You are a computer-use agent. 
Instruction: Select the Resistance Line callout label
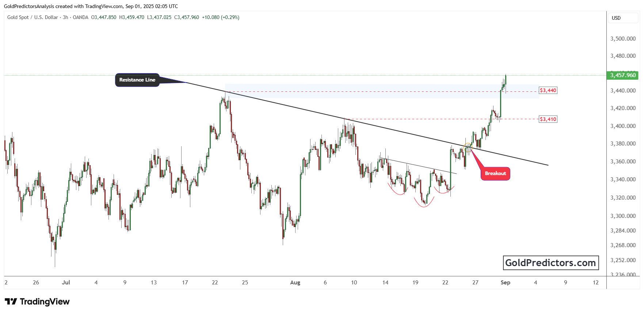click(137, 80)
